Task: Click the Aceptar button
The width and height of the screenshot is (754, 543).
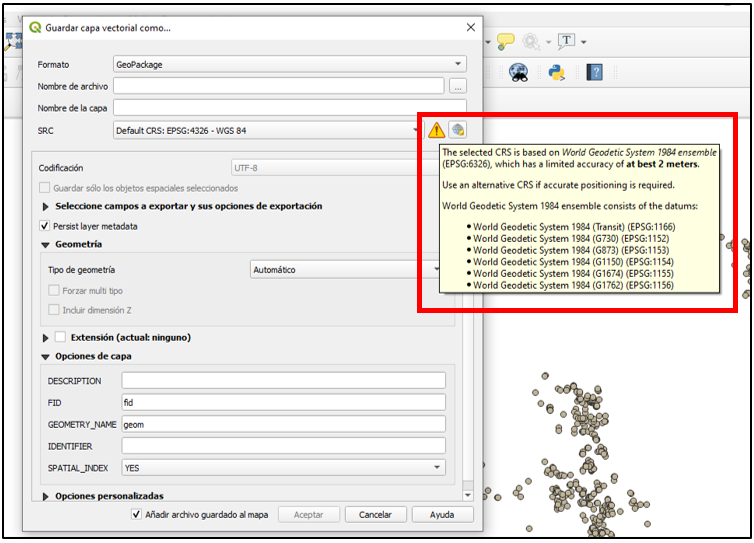Action: [x=309, y=515]
